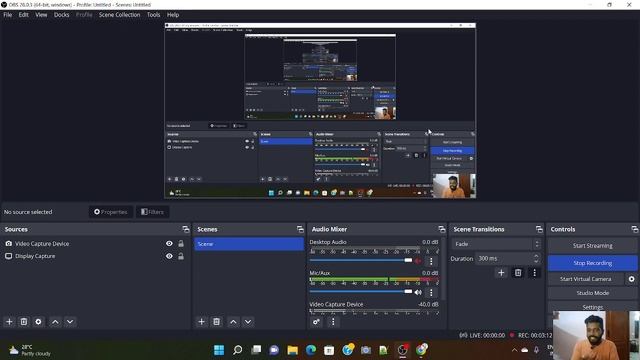
Task: Open the File menu
Action: point(8,15)
